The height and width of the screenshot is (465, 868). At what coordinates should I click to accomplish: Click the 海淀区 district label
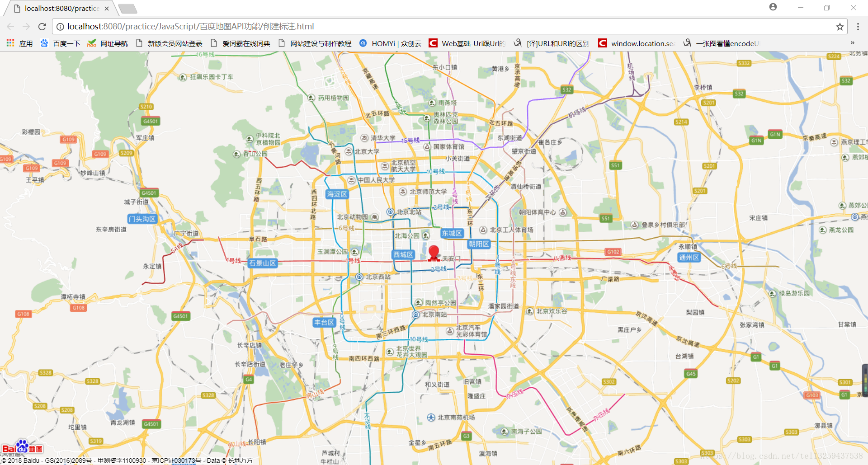(x=337, y=194)
